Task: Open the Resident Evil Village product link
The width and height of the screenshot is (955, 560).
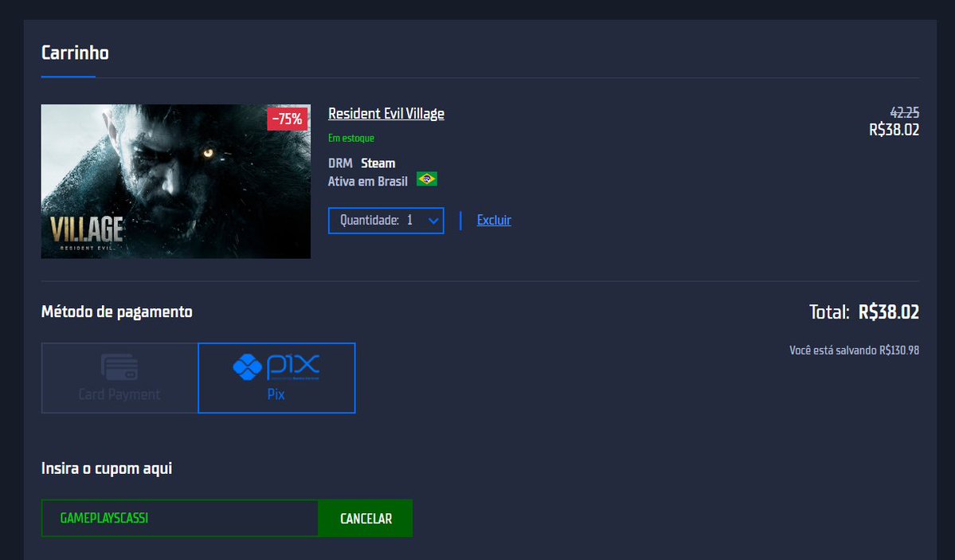Action: click(x=386, y=114)
